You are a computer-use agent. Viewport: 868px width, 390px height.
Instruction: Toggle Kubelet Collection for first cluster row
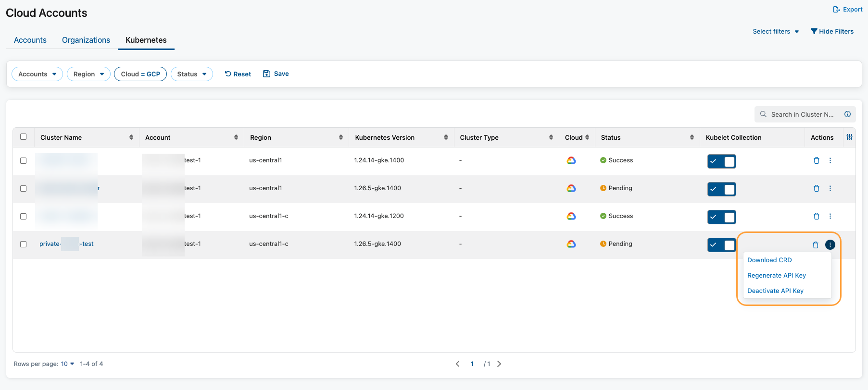721,161
